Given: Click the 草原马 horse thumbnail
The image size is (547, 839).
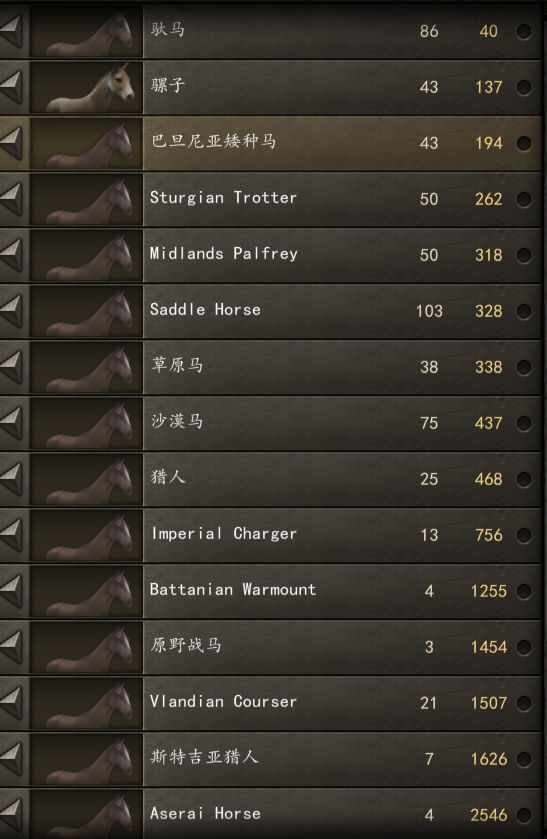Looking at the screenshot, I should point(86,367).
